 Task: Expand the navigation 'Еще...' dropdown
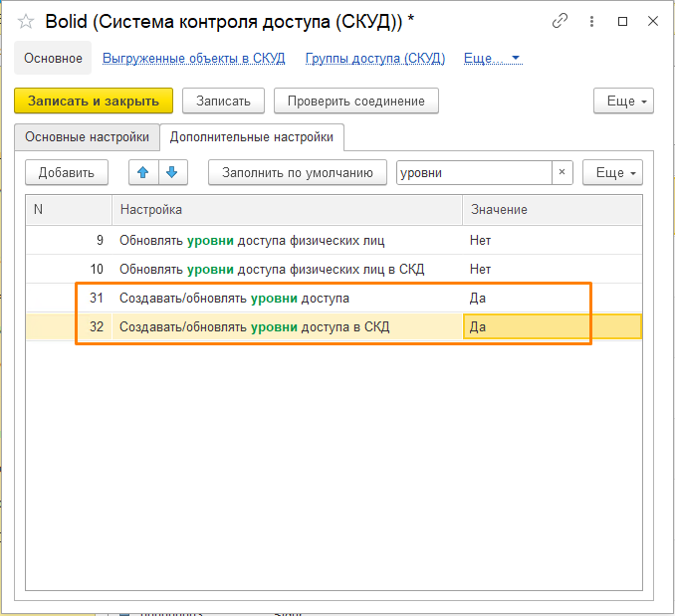493,59
